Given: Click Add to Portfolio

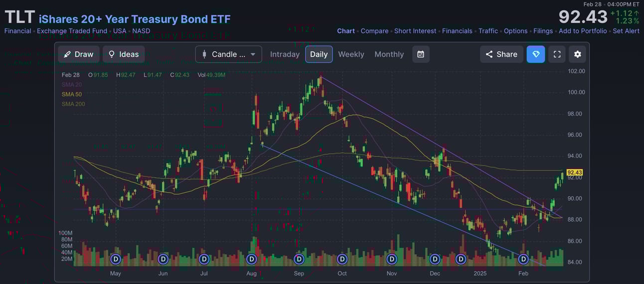Looking at the screenshot, I should (x=583, y=31).
